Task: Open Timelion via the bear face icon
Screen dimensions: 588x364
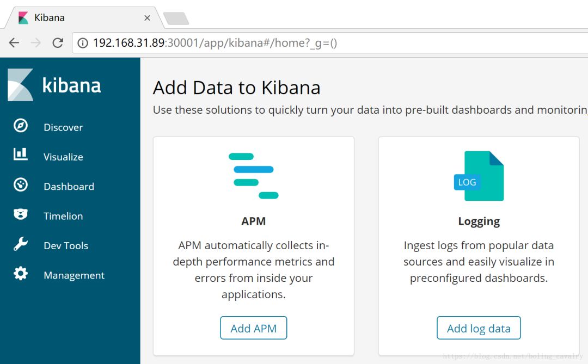Action: point(21,214)
